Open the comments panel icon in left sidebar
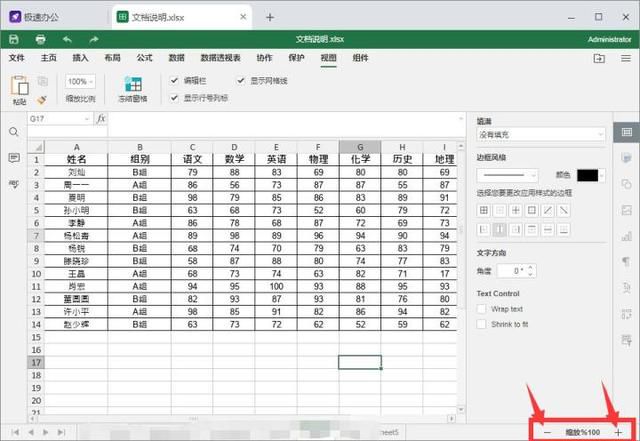The height and width of the screenshot is (441, 640). tap(13, 158)
